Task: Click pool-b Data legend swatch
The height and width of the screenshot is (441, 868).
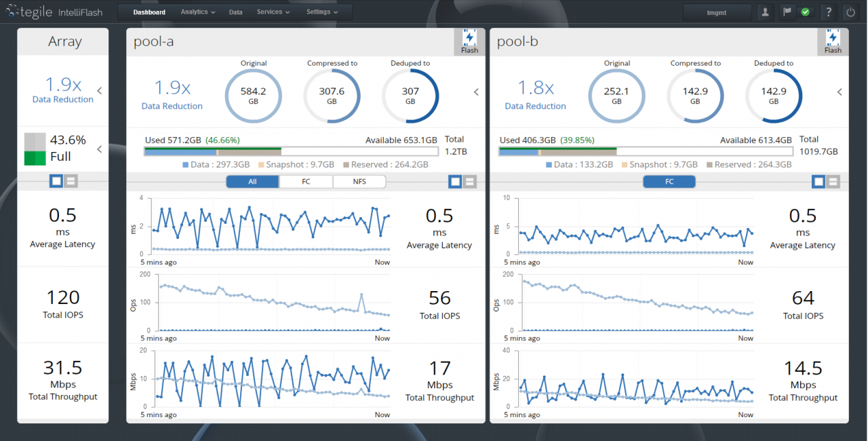Action: pos(549,165)
